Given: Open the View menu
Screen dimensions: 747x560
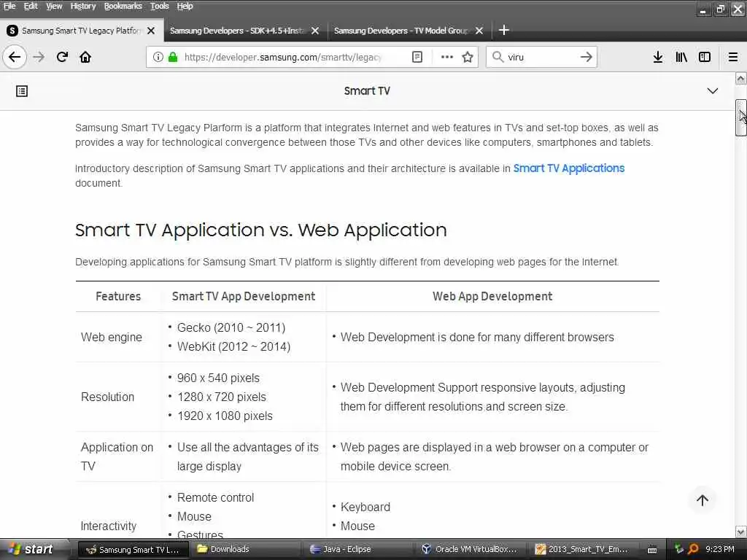Looking at the screenshot, I should tap(54, 6).
